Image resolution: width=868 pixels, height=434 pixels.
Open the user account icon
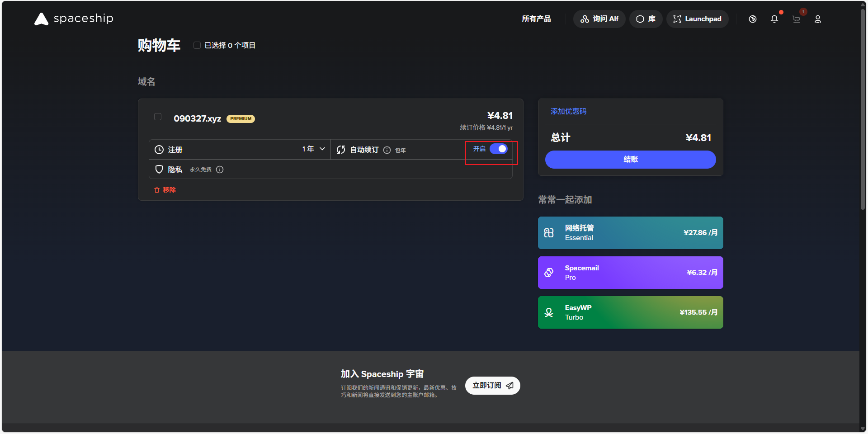(818, 19)
